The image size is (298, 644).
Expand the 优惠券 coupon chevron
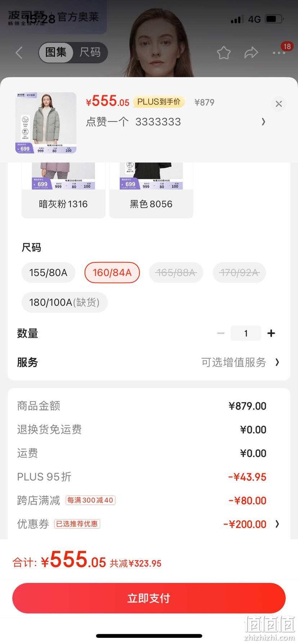[277, 524]
